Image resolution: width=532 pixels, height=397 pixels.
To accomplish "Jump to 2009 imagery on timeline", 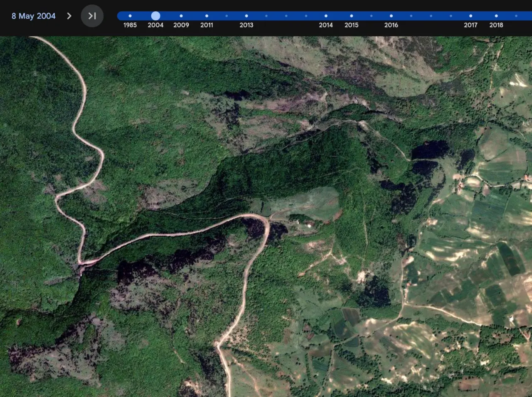I will (181, 16).
